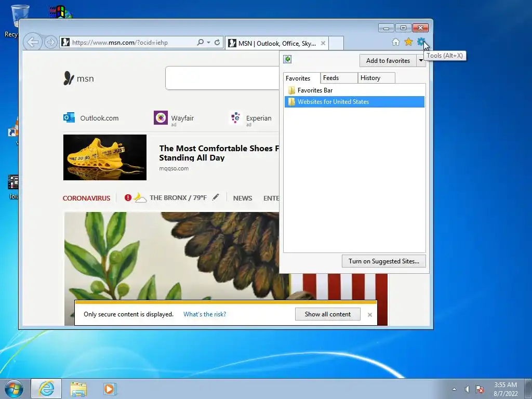Open a new blank tab

click(x=336, y=44)
